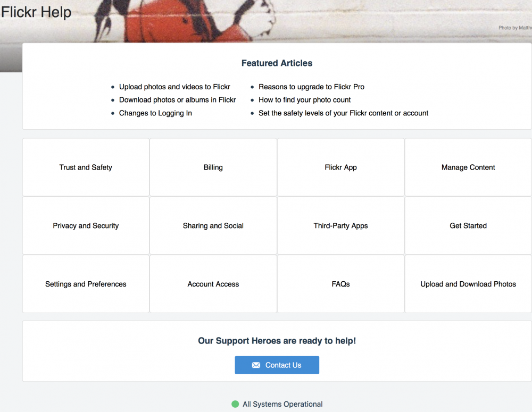This screenshot has height=412, width=532.
Task: Open 'Download photos or albums in Flickr' article
Action: click(x=178, y=100)
